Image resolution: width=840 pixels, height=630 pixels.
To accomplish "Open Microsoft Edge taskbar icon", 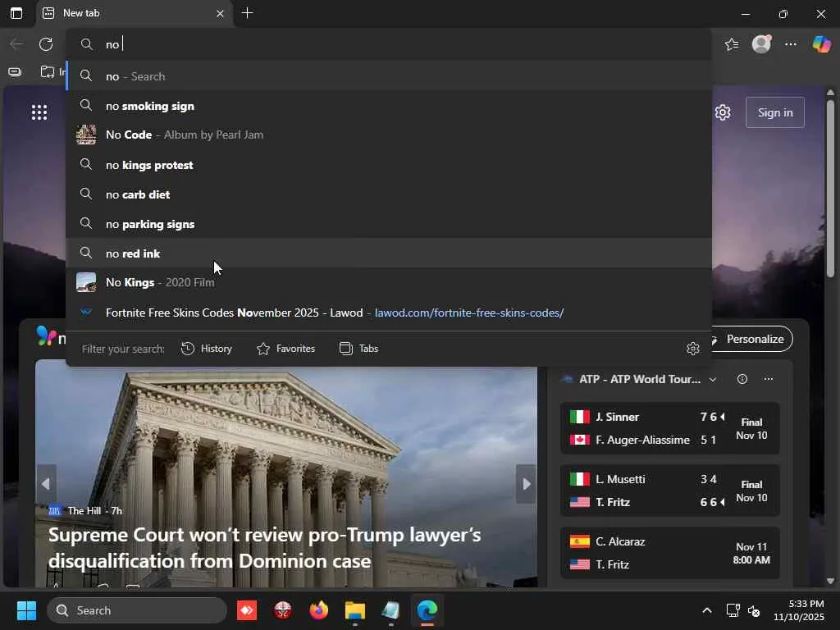I will 427,610.
